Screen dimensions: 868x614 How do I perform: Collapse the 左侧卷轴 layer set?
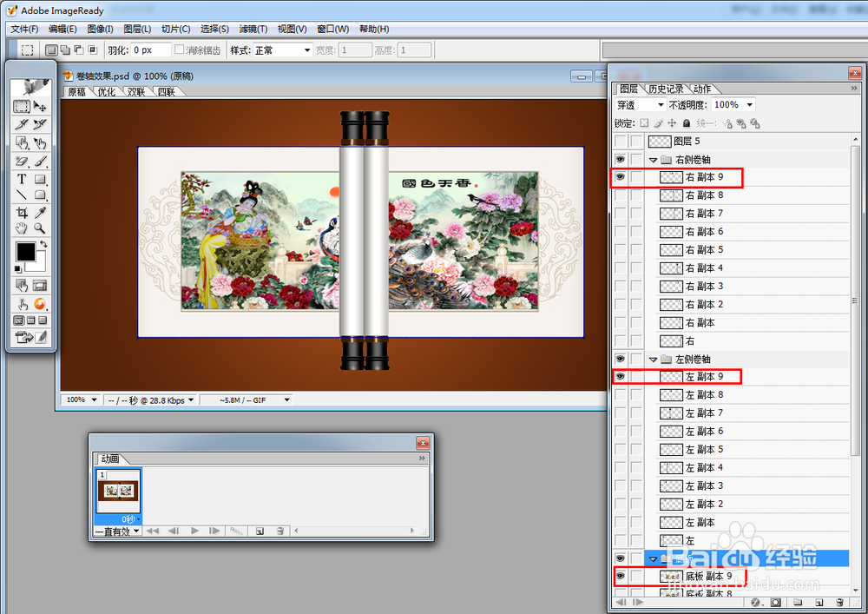(654, 360)
